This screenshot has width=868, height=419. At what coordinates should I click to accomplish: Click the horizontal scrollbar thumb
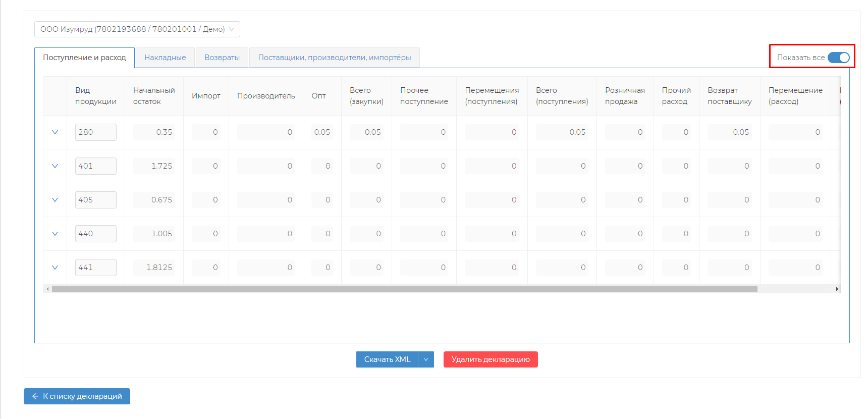pyautogui.click(x=404, y=289)
